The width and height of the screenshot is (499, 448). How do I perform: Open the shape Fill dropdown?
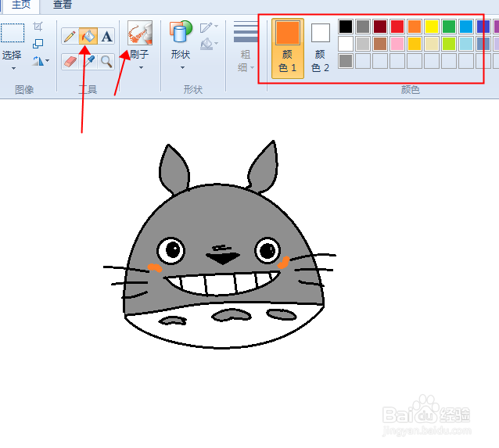[x=209, y=44]
